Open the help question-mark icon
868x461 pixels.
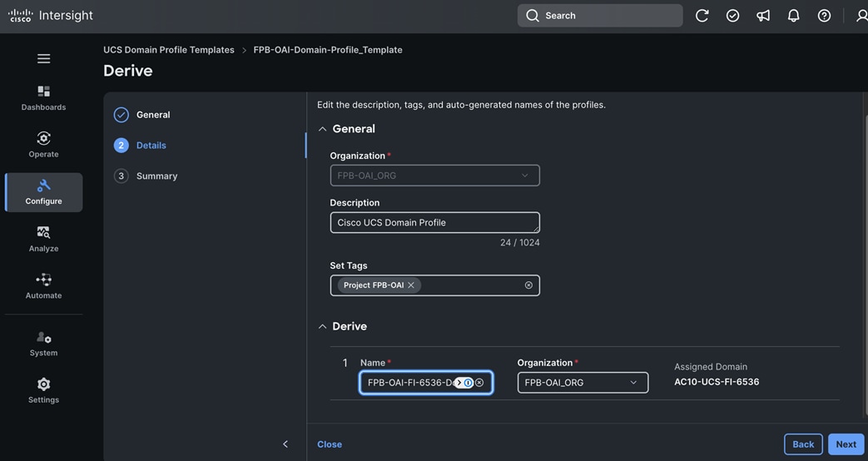point(824,16)
